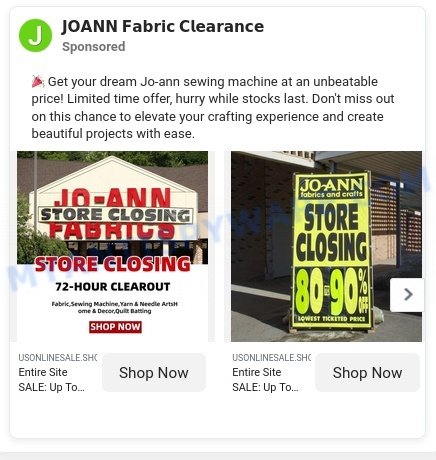
Task: Click the 72-HOUR CLEAROUT text in image
Action: [113, 287]
